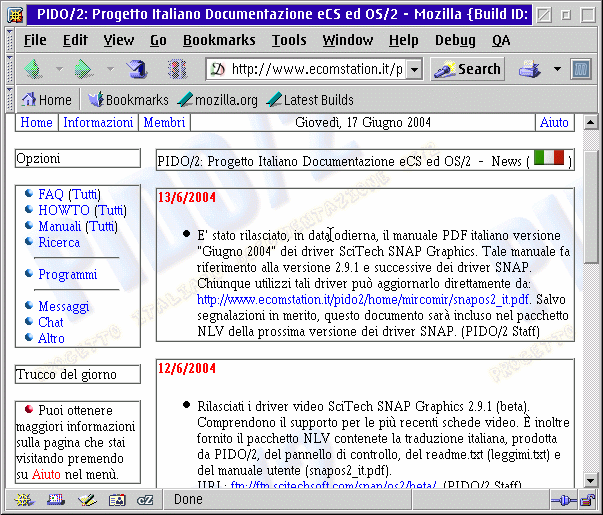Open the Chat link
Image resolution: width=603 pixels, height=515 pixels.
point(51,322)
